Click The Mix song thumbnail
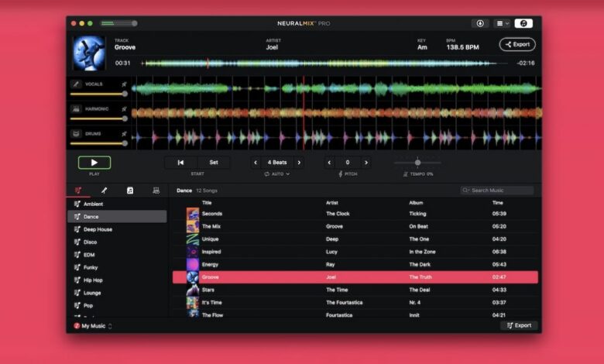 (193, 226)
